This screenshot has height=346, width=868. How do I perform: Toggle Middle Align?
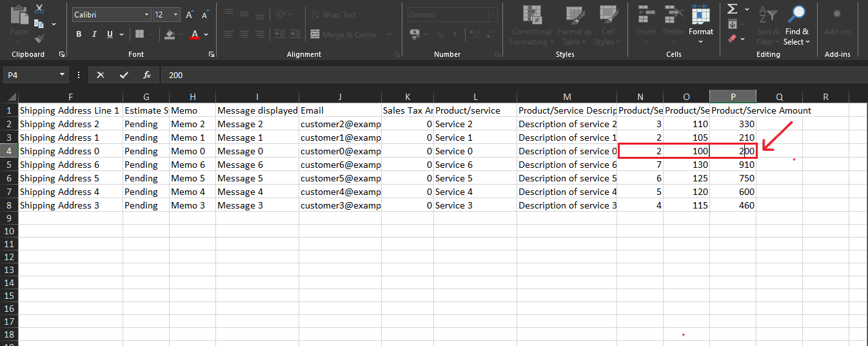pos(244,14)
